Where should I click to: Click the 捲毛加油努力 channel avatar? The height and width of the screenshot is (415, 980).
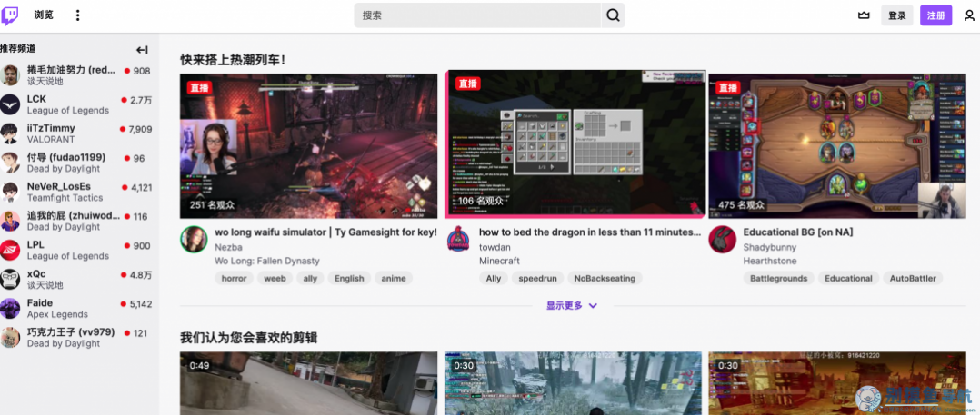tap(10, 75)
